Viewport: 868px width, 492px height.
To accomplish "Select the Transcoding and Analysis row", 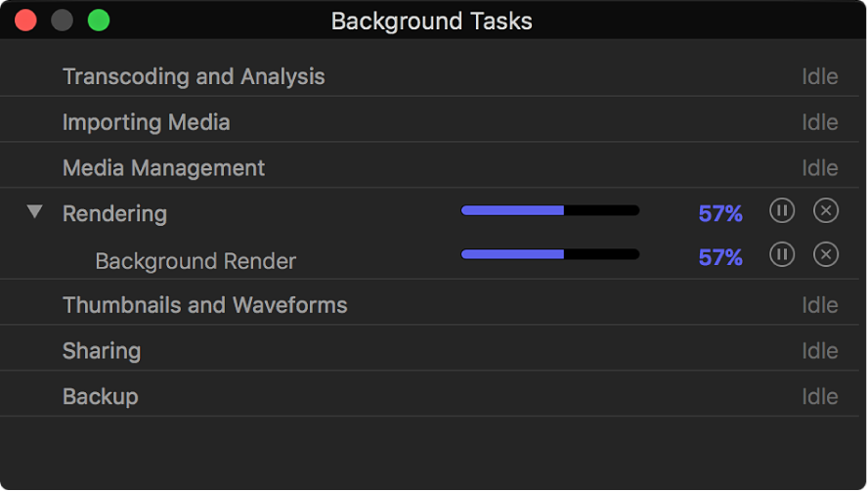I will pos(194,76).
